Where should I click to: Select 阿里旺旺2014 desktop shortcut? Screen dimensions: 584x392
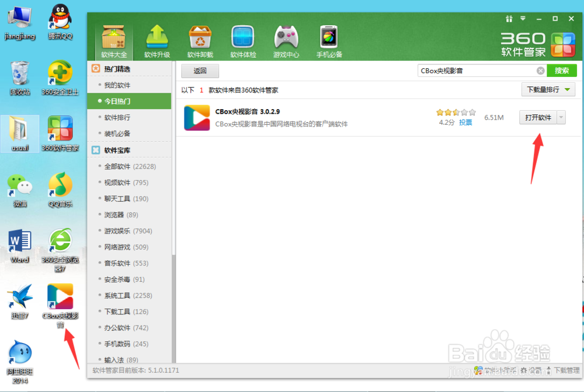coord(20,362)
